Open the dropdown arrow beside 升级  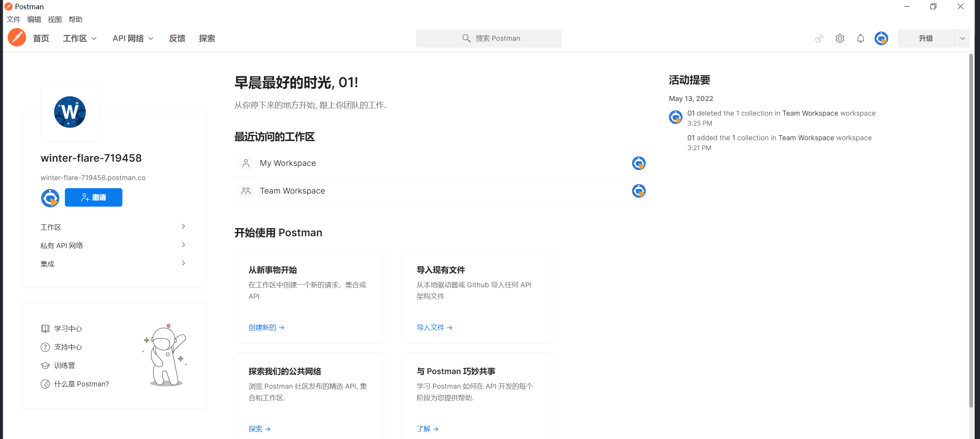click(x=962, y=38)
